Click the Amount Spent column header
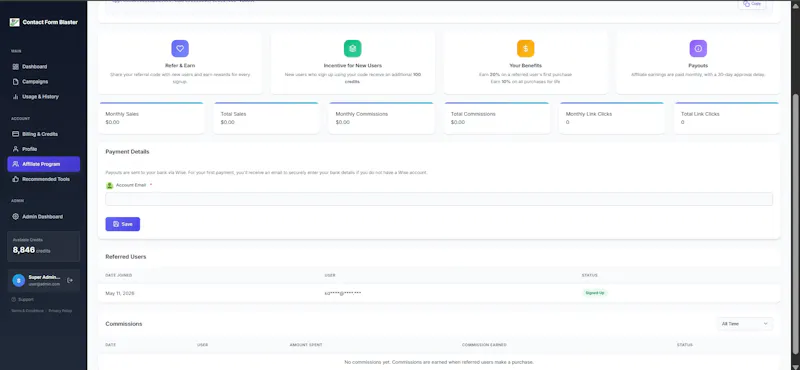This screenshot has height=370, width=800. [x=306, y=345]
